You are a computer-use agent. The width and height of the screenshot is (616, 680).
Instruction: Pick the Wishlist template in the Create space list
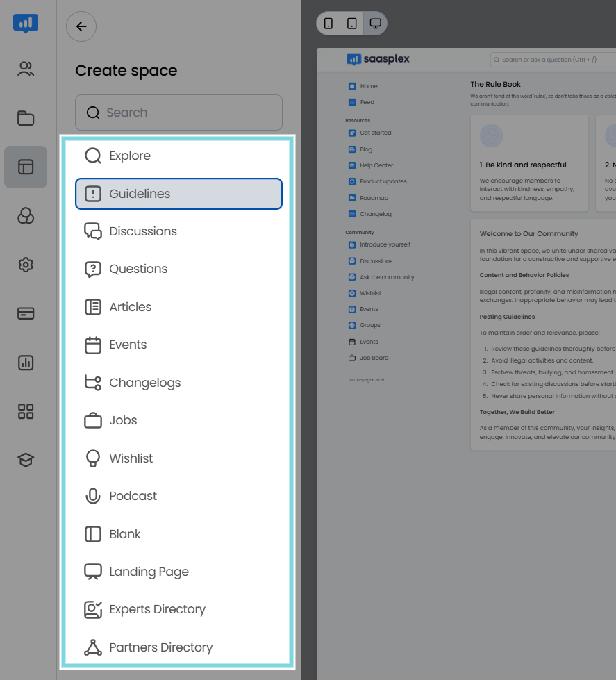178,458
